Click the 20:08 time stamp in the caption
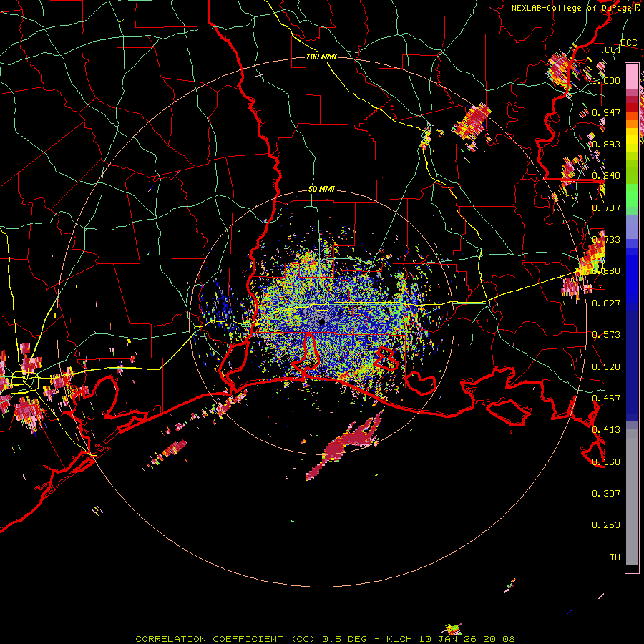Image resolution: width=644 pixels, height=644 pixels. point(499,639)
